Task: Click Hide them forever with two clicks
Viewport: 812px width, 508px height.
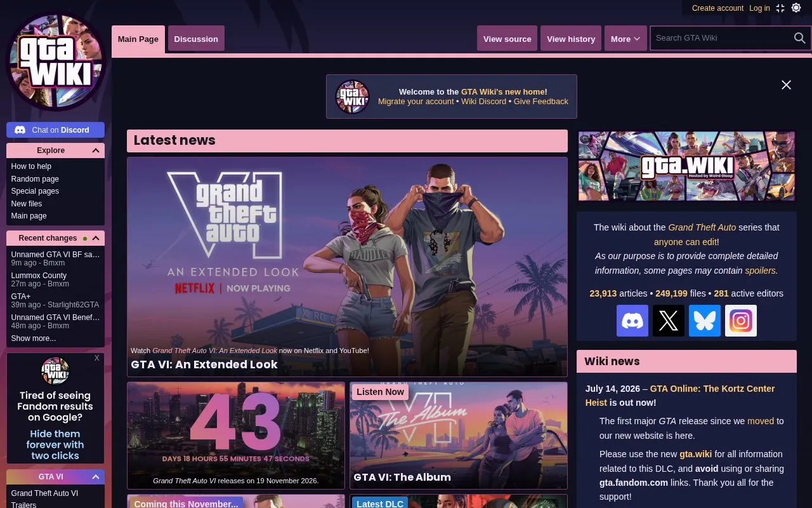Action: click(55, 444)
